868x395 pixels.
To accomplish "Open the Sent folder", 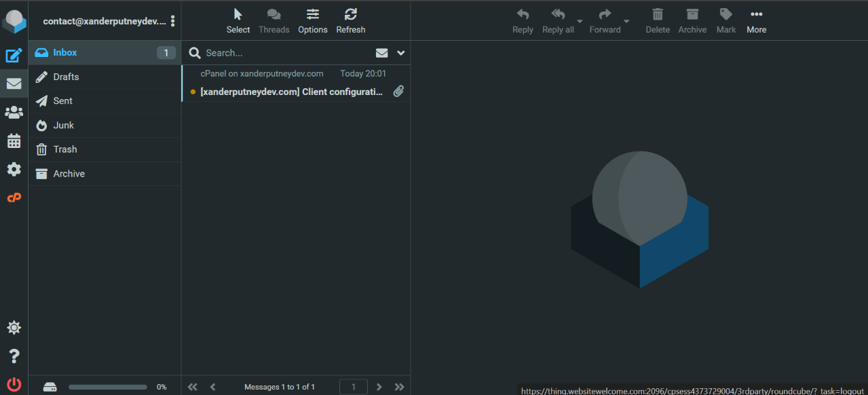I will click(105, 100).
